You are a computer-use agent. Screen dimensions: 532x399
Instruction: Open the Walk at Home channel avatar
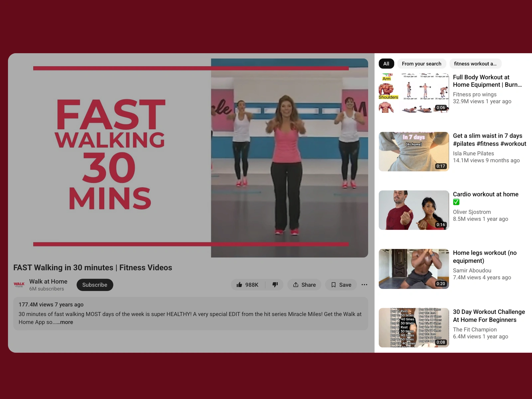tap(19, 285)
